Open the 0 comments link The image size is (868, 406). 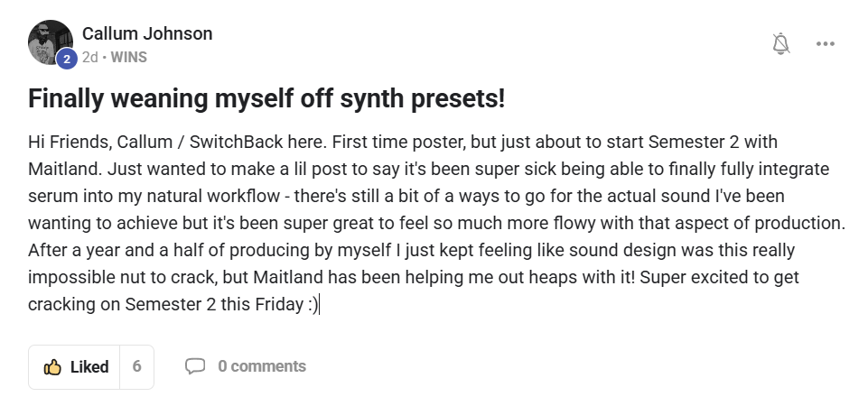[262, 366]
